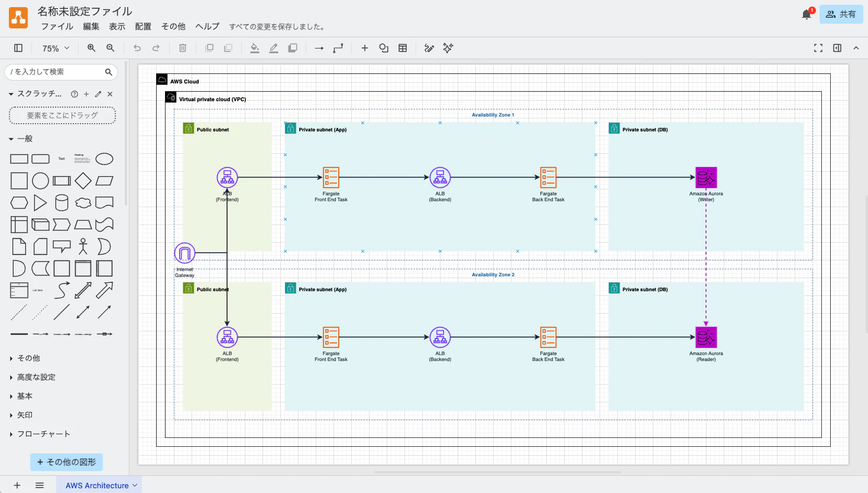Click the shapes insert icon

coord(384,48)
